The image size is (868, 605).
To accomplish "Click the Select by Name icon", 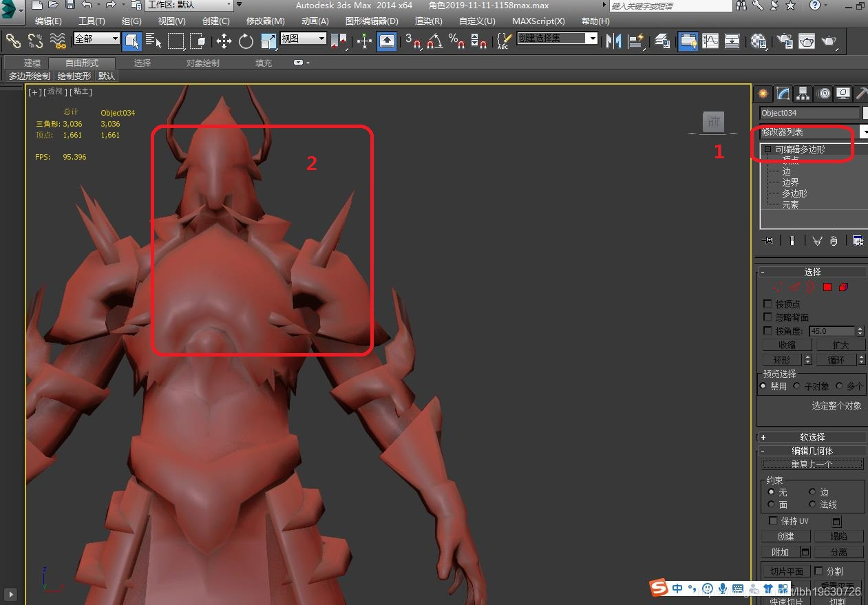I will pyautogui.click(x=154, y=41).
